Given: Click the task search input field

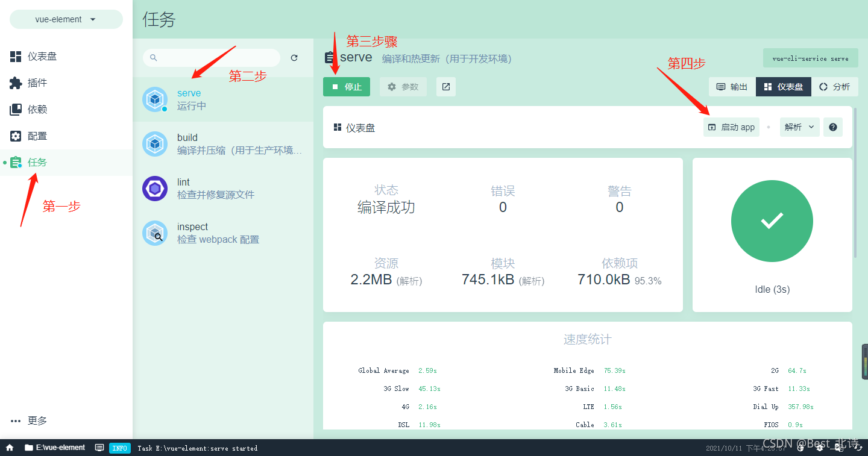Looking at the screenshot, I should click(212, 58).
